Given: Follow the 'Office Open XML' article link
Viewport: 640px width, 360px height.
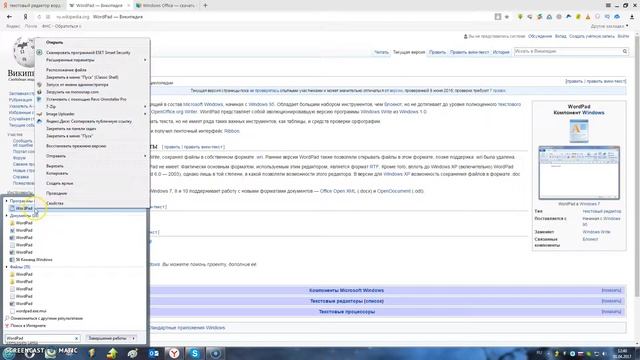Looking at the screenshot, I should [338, 191].
